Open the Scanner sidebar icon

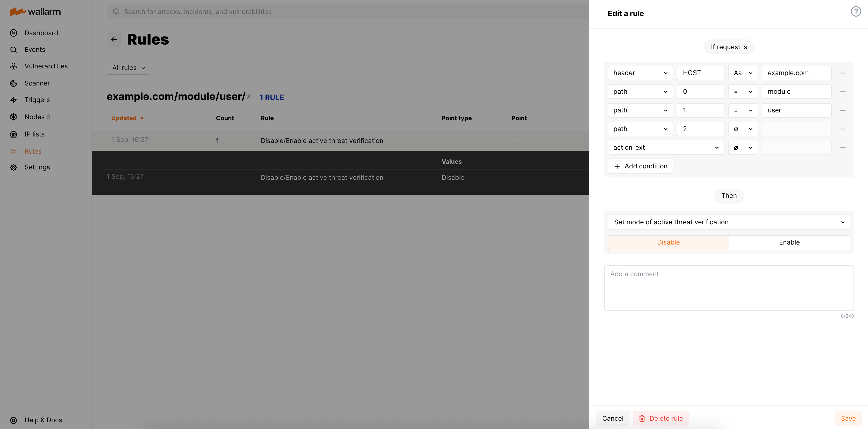pyautogui.click(x=37, y=83)
